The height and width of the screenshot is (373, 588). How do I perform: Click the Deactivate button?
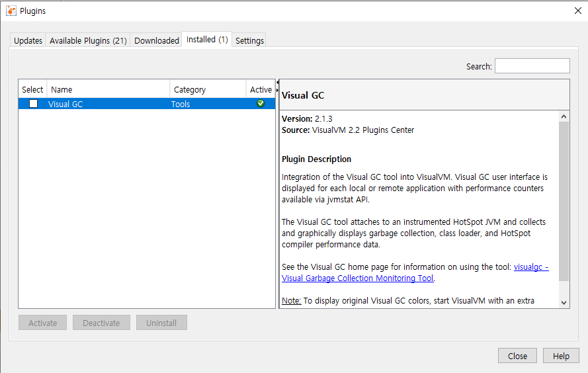[x=101, y=323]
